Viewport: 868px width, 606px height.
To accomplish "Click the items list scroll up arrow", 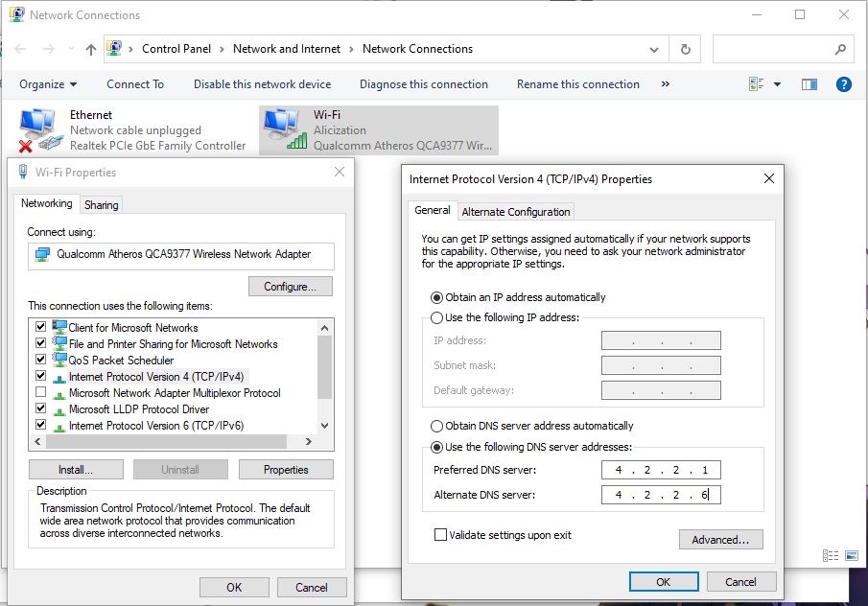I will [x=325, y=328].
